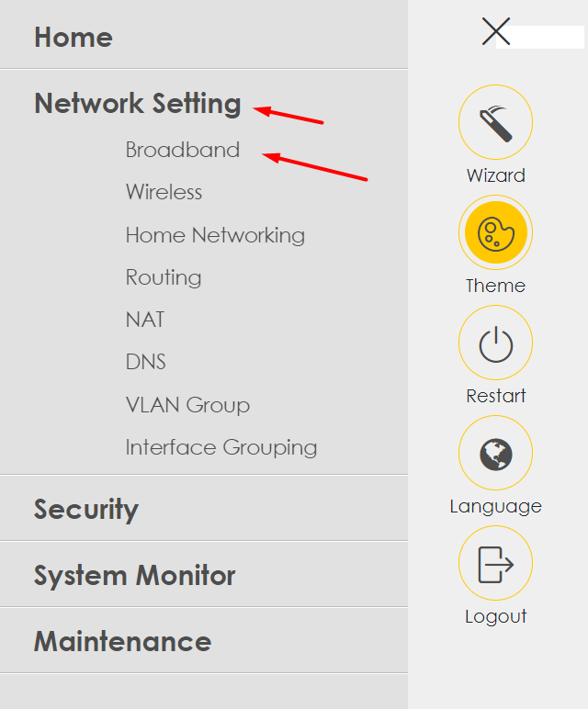Select the Wireless submenu item

164,192
